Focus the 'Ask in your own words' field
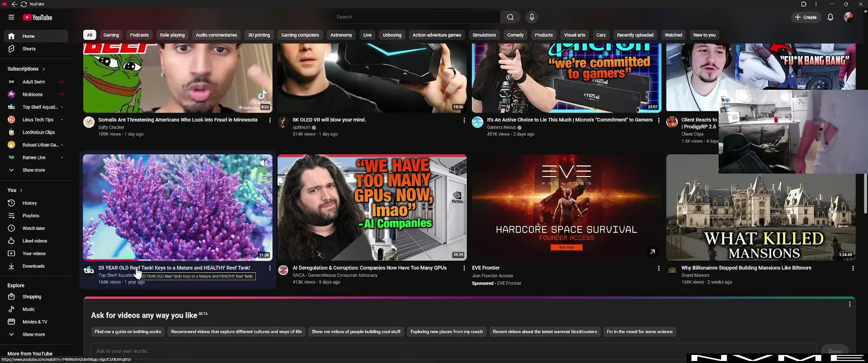 (x=454, y=351)
